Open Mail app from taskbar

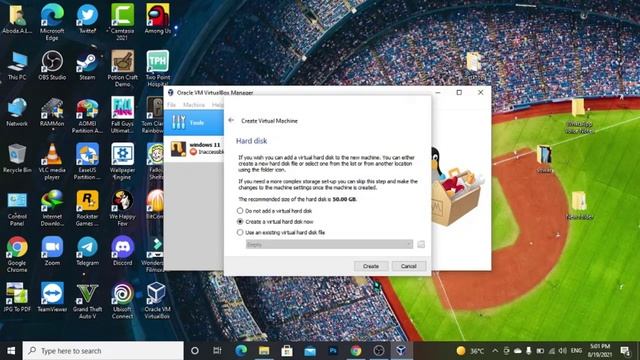pyautogui.click(x=310, y=351)
